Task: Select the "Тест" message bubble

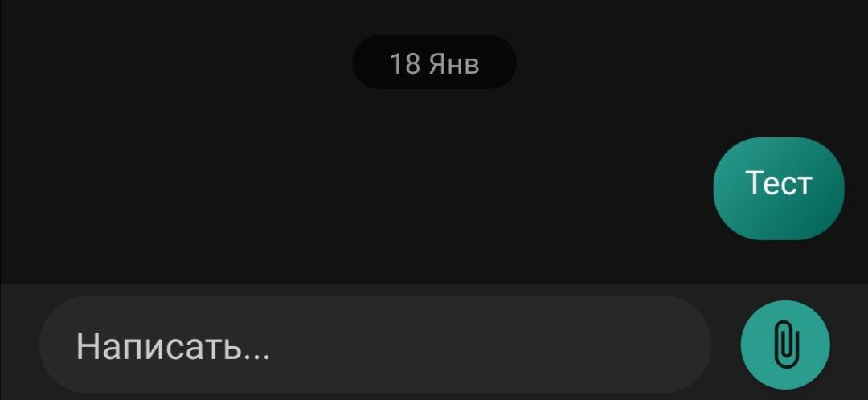Action: pyautogui.click(x=779, y=189)
